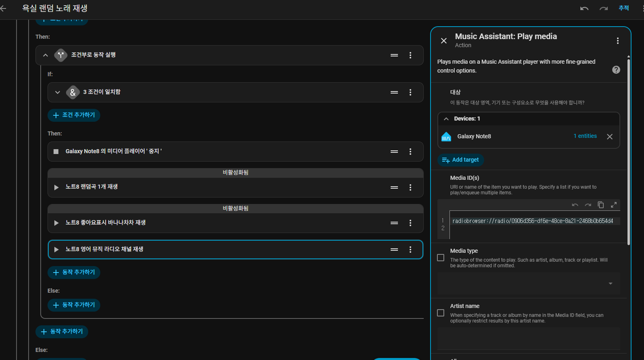Viewport: 644px width, 360px height.
Task: Click the play icon of 노트8 좋아요표시 바나나차차 재생
Action: point(56,223)
